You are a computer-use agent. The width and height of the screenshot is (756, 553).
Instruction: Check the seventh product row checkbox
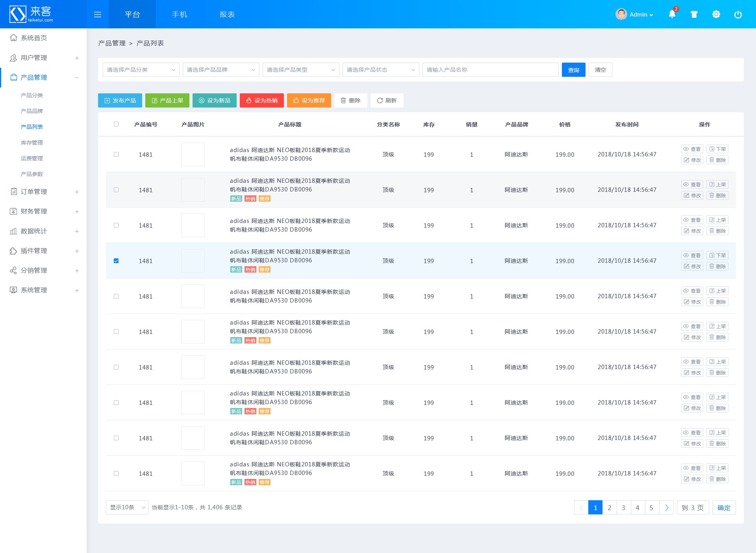tap(116, 367)
